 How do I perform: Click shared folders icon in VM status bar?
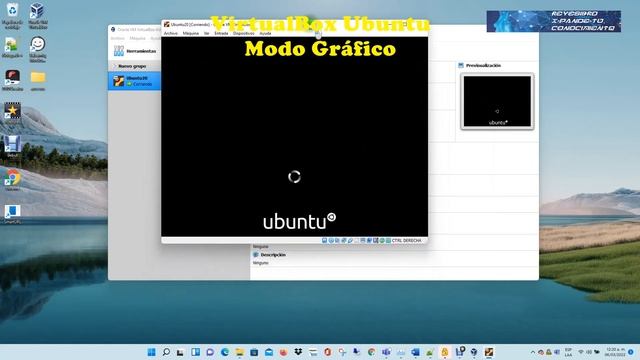coord(356,240)
